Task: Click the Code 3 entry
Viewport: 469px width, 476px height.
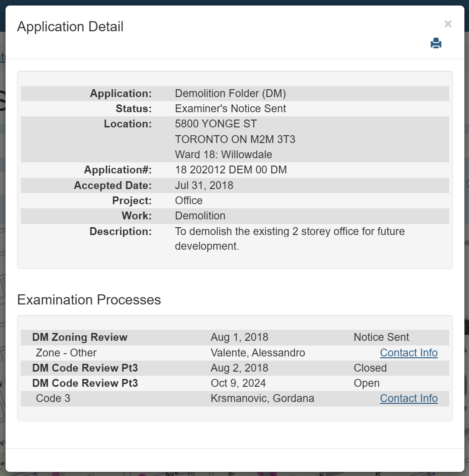Action: tap(53, 398)
